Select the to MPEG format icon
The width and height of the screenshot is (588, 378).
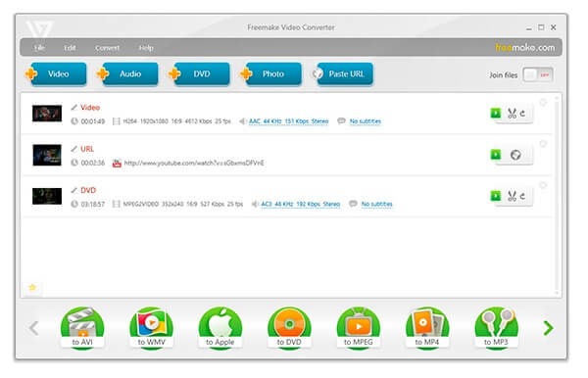pos(358,328)
